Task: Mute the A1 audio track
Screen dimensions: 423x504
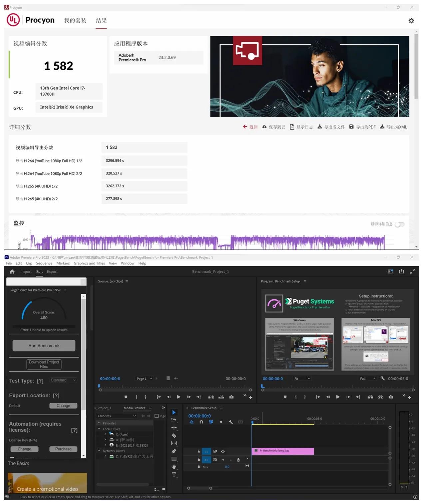Action: [x=223, y=460]
